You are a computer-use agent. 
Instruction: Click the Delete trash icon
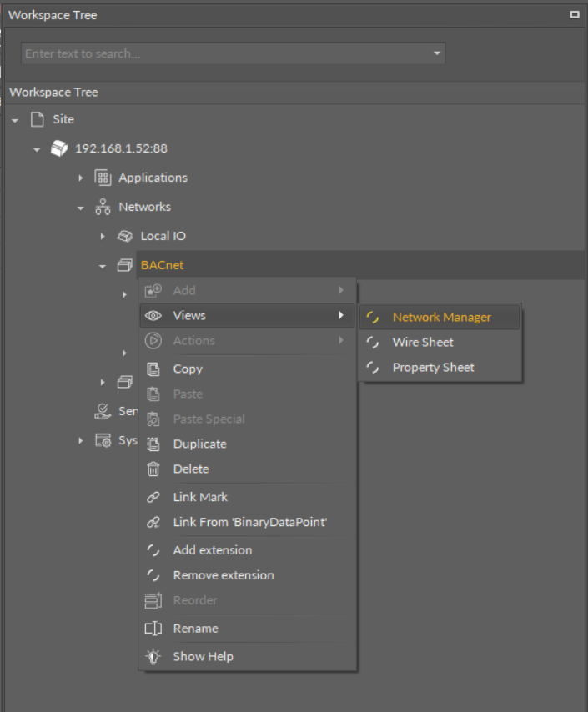click(x=153, y=469)
